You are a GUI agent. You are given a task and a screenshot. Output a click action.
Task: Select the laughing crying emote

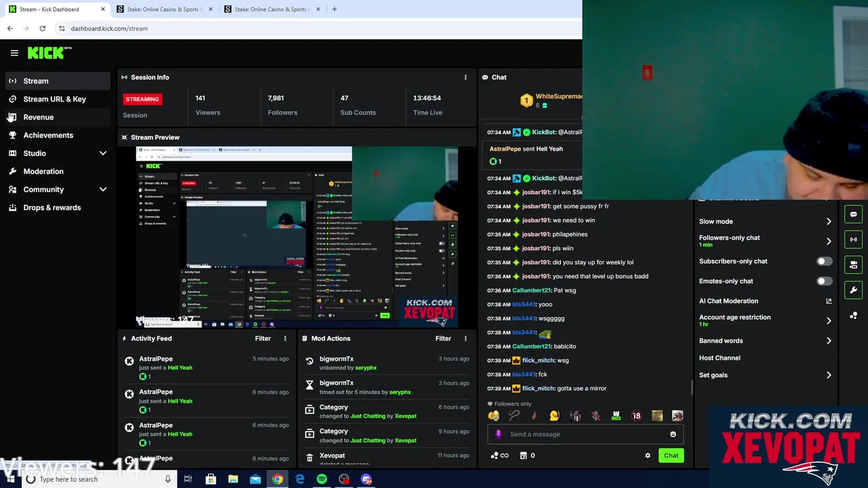point(494,415)
